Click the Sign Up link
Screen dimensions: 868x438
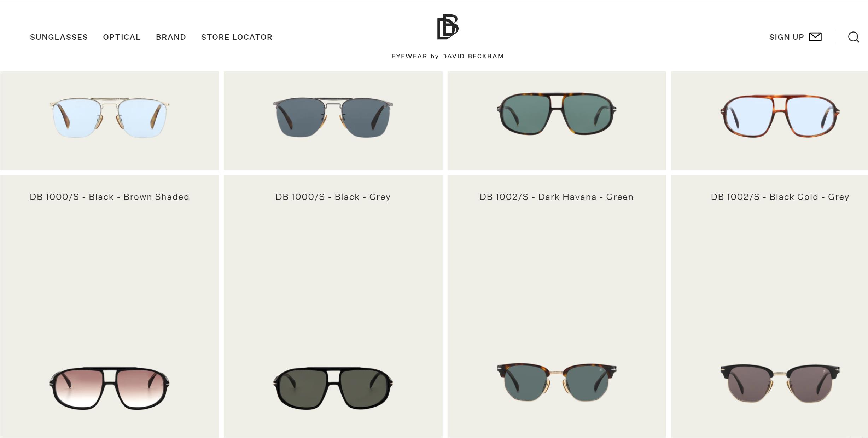[787, 37]
